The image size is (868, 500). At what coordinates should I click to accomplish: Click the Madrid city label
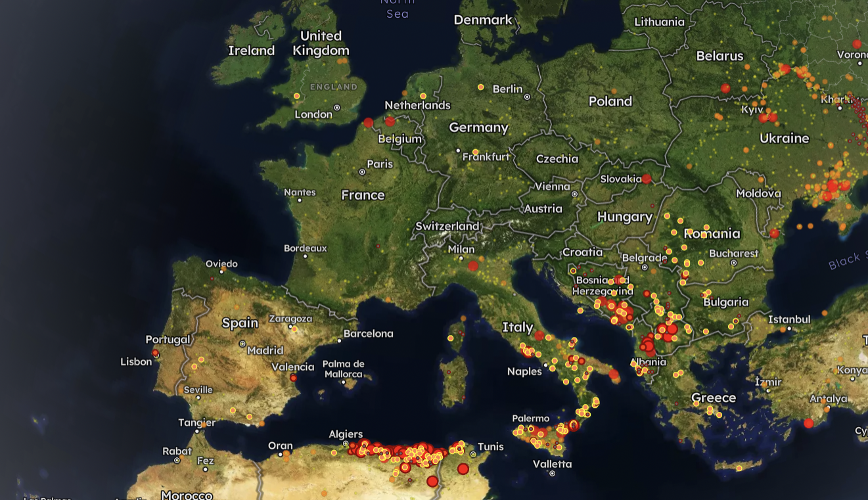[265, 350]
